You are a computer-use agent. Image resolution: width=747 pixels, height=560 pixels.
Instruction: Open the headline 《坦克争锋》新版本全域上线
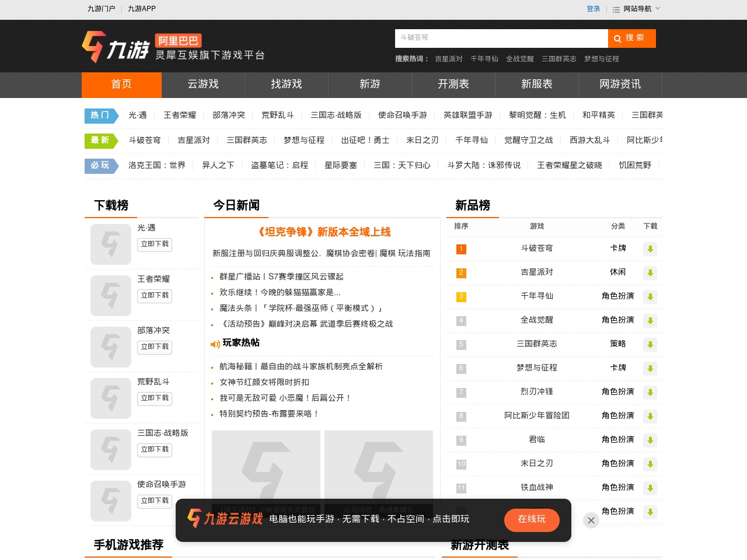pyautogui.click(x=322, y=232)
